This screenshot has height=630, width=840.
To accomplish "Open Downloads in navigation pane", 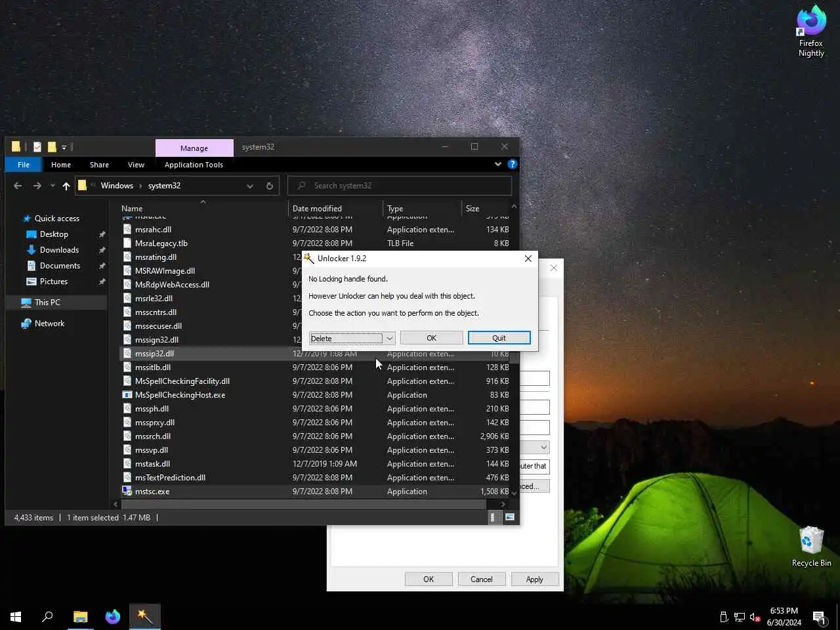I will coord(59,250).
